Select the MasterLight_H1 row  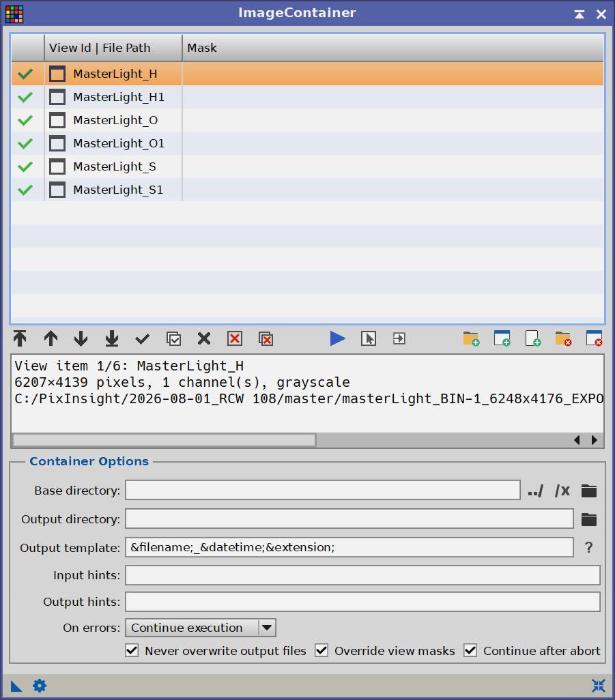307,97
